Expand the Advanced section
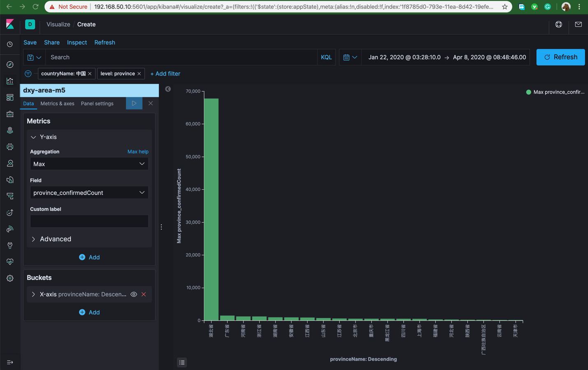The width and height of the screenshot is (588, 370). point(55,239)
